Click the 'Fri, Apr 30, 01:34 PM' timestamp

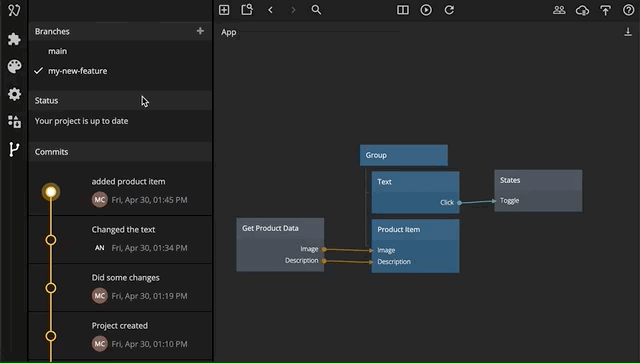[x=149, y=248]
